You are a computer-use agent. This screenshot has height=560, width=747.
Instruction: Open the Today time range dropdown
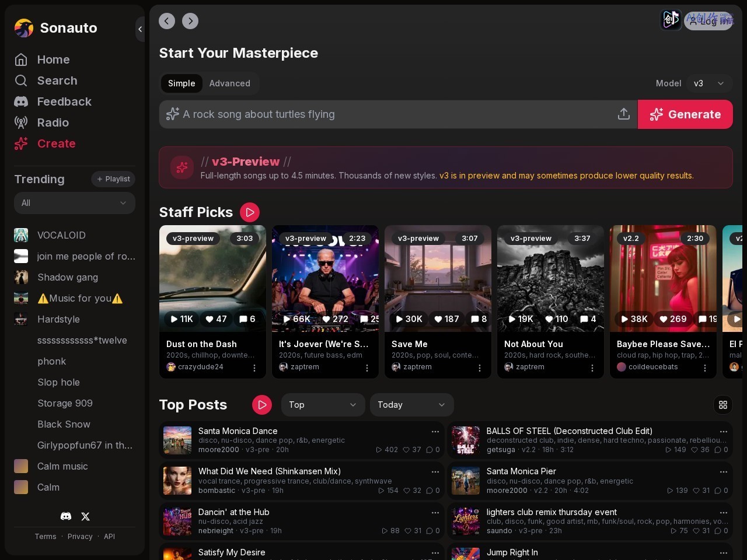(x=412, y=405)
